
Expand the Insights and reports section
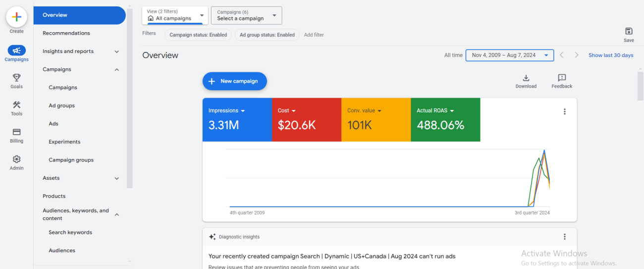click(x=116, y=52)
